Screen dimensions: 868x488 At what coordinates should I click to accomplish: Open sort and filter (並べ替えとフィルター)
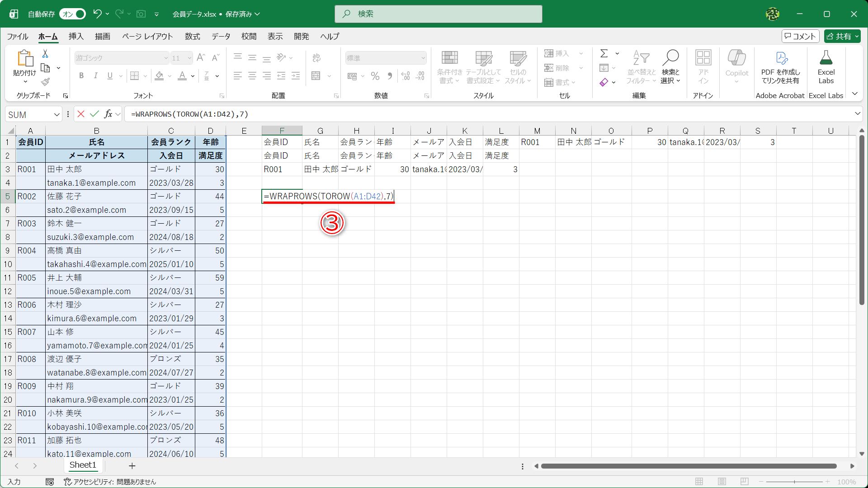pyautogui.click(x=641, y=67)
